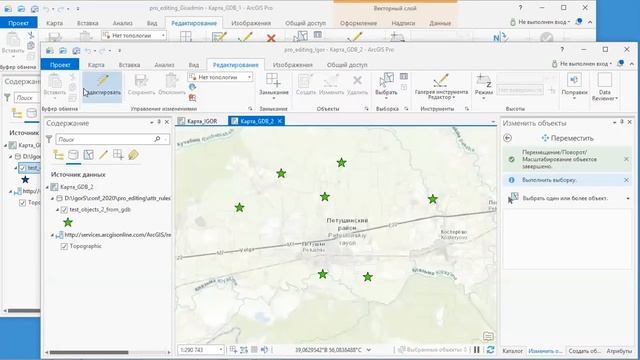
Task: Open the coordinate display format dropdown
Action: point(369,350)
